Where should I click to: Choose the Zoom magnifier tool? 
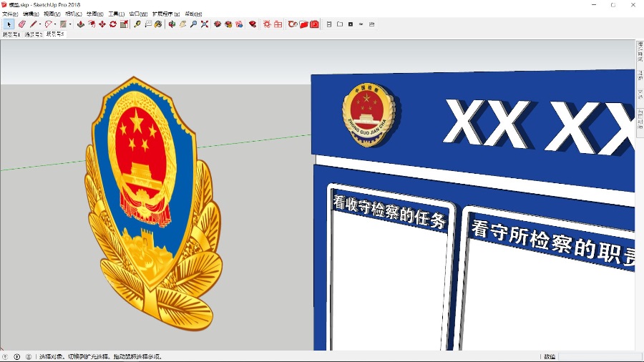193,24
